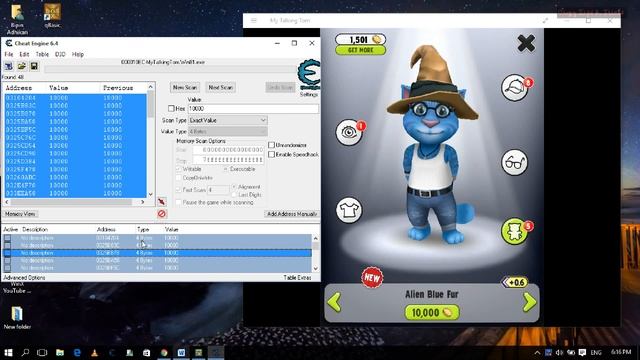The width and height of the screenshot is (640, 360).
Task: Open the Scan Type dropdown
Action: point(227,120)
